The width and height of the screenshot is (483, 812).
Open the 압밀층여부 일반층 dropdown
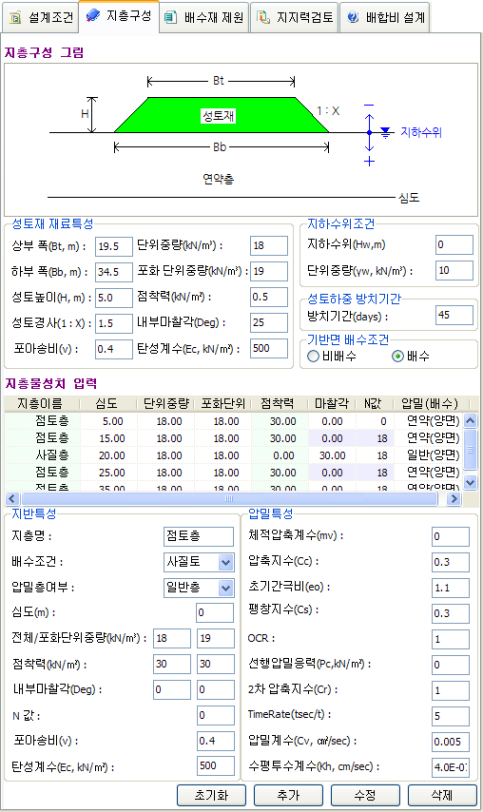coord(226,588)
